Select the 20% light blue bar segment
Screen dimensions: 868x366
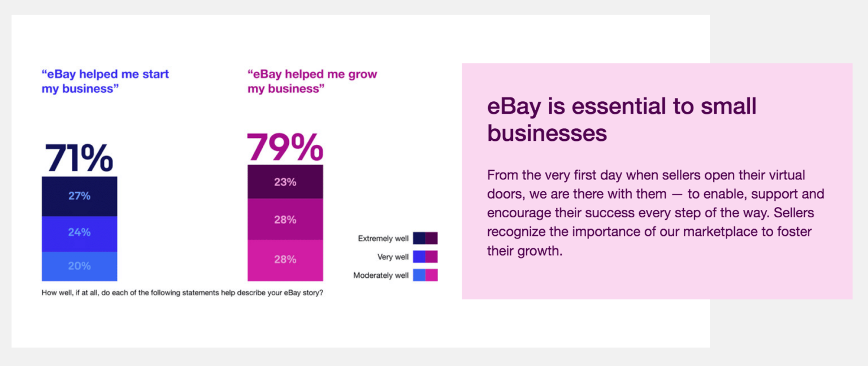tap(79, 266)
